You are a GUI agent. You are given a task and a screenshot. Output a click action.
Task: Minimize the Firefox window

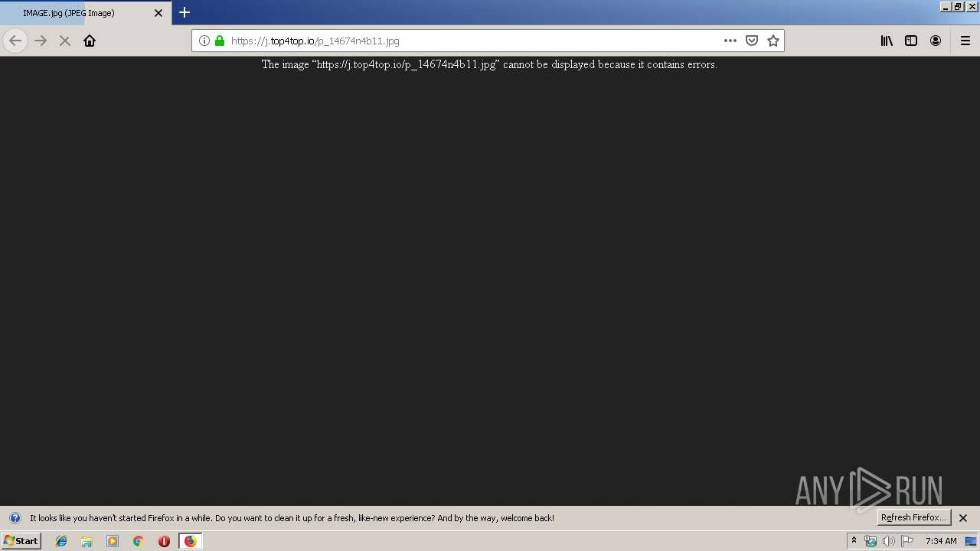click(x=946, y=6)
